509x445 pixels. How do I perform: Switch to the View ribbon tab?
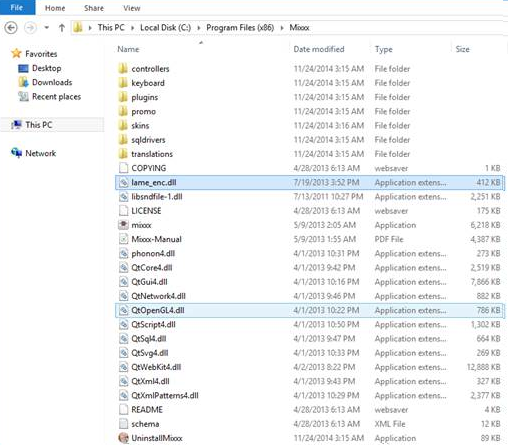coord(132,8)
